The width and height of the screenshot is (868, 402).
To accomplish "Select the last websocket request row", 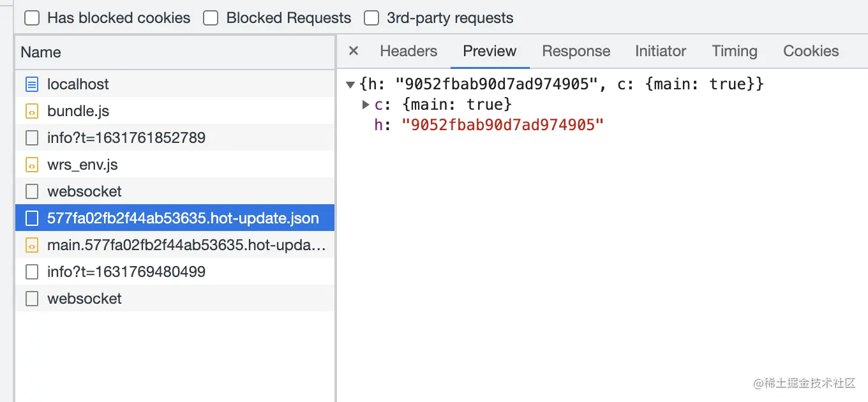I will pyautogui.click(x=84, y=299).
